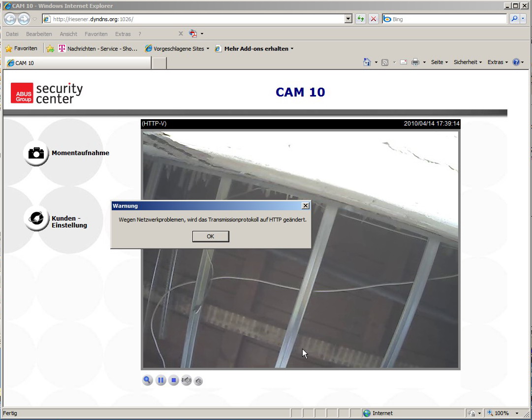Select the CAM 10 browser tab
The width and height of the screenshot is (532, 420).
(x=78, y=63)
